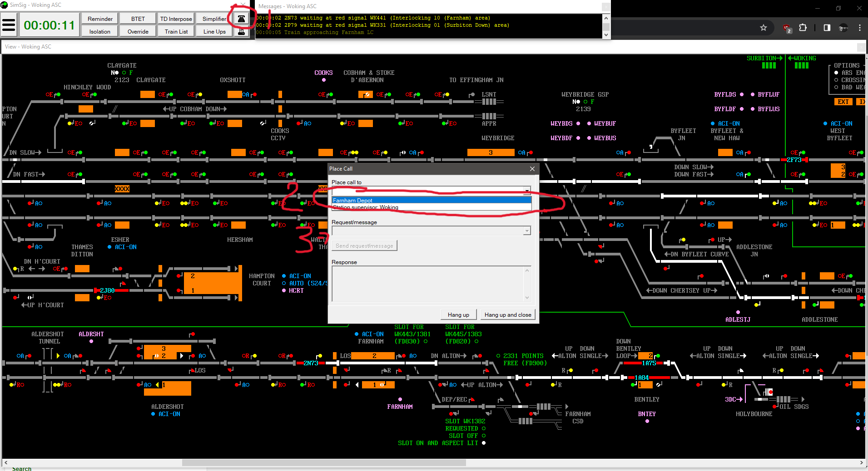868x471 pixels.
Task: Select train describer 2F73 on the layout
Action: coord(794,160)
